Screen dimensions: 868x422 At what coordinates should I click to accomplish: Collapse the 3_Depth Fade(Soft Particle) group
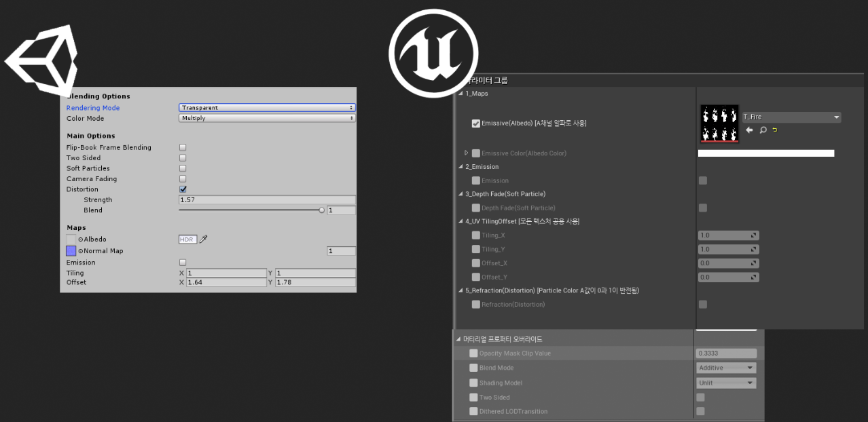coord(461,194)
